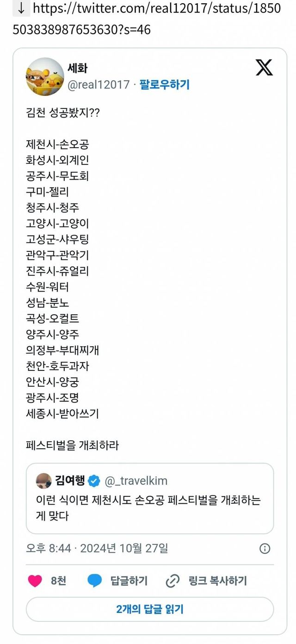Open the @_travelkim handle in the quote
The width and height of the screenshot is (296, 644).
[136, 481]
